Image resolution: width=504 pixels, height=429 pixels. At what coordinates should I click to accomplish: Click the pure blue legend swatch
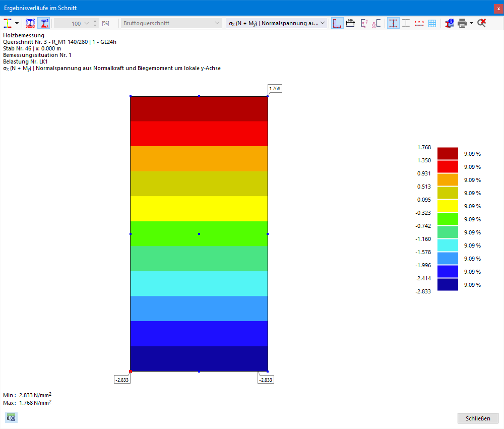448,271
